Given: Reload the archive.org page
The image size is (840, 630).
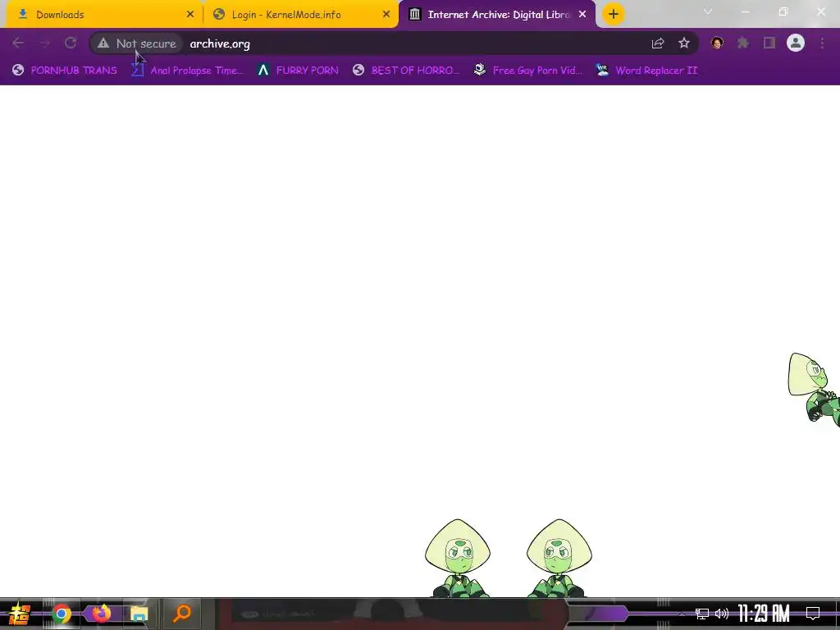Looking at the screenshot, I should [71, 43].
